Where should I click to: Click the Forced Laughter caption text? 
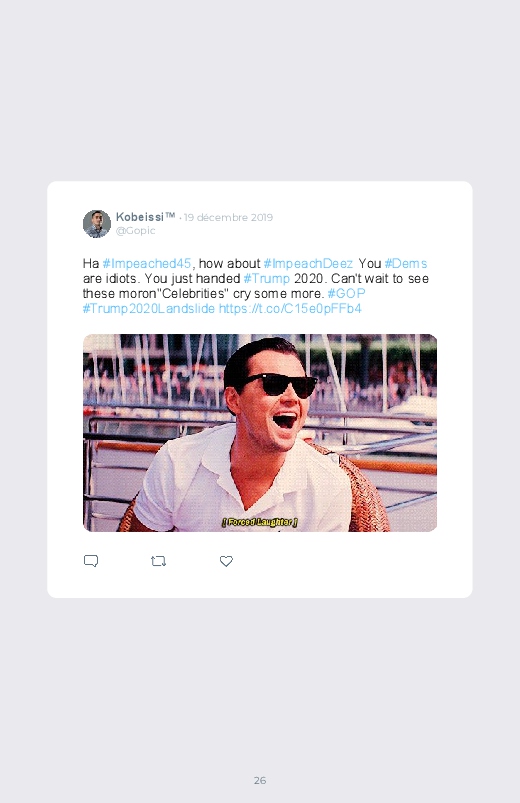point(260,522)
